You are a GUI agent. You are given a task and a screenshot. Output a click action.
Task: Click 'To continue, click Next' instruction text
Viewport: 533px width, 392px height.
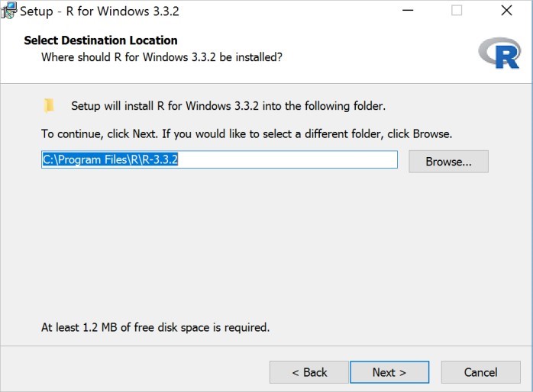247,134
